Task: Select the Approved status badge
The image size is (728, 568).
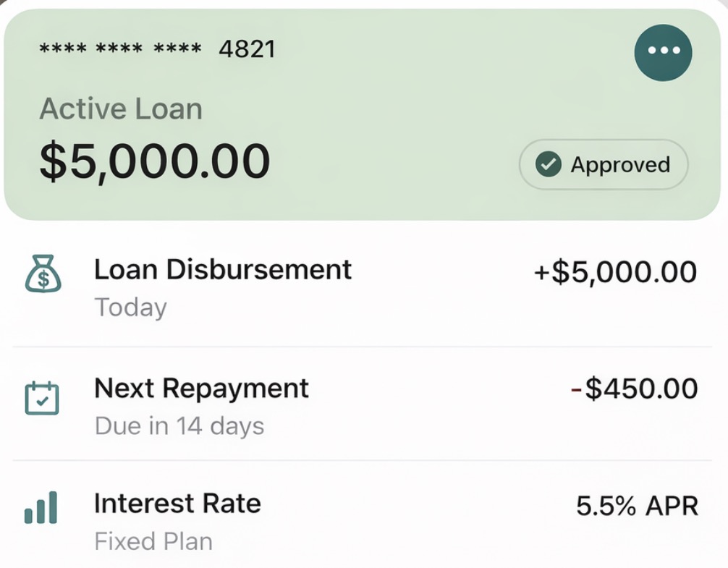Action: click(x=604, y=164)
